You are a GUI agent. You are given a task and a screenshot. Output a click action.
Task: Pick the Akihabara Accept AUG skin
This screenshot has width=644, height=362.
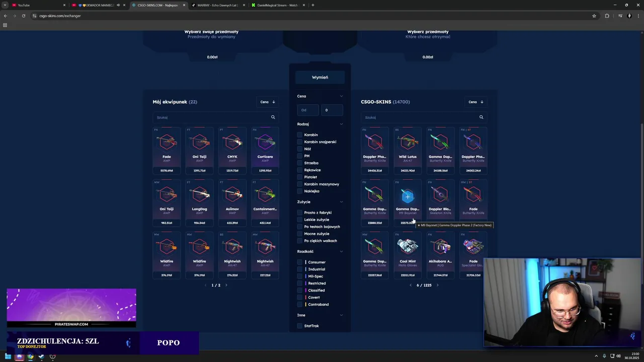pos(440,255)
